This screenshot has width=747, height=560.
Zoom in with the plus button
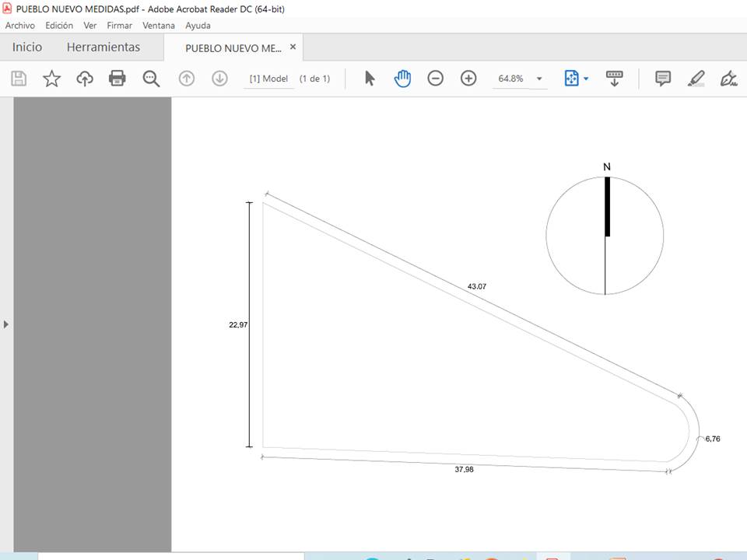click(x=468, y=79)
